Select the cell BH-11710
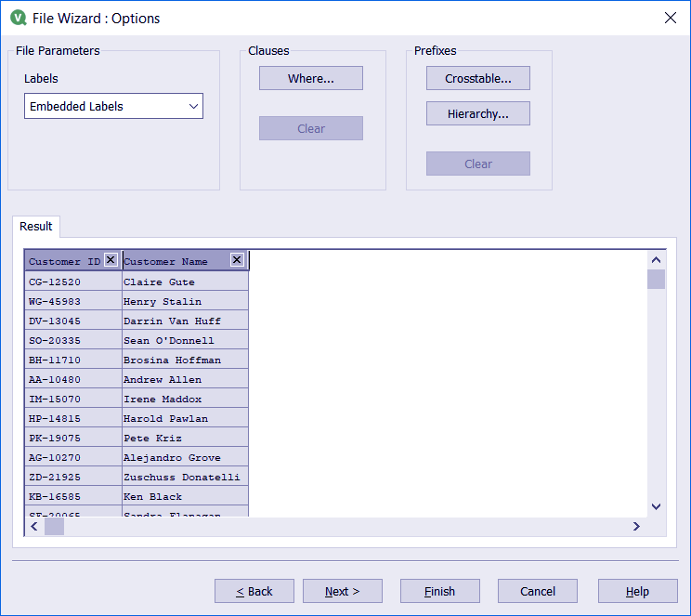Screen dimensions: 691x616 coord(73,360)
